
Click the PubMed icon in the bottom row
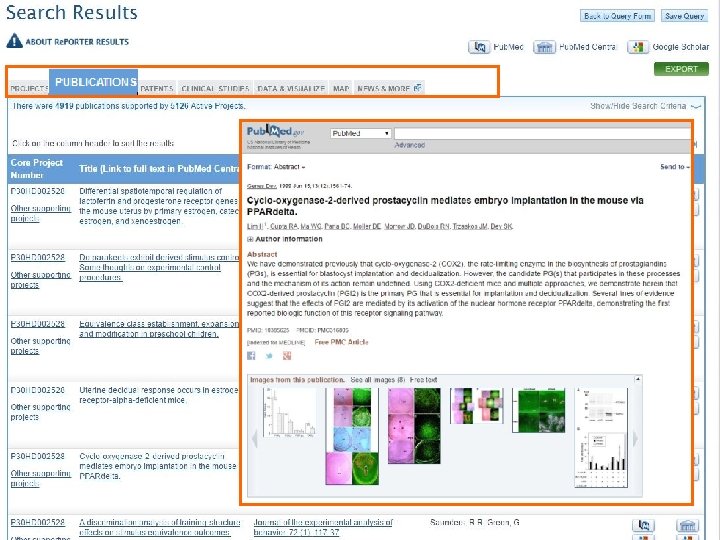click(x=643, y=525)
